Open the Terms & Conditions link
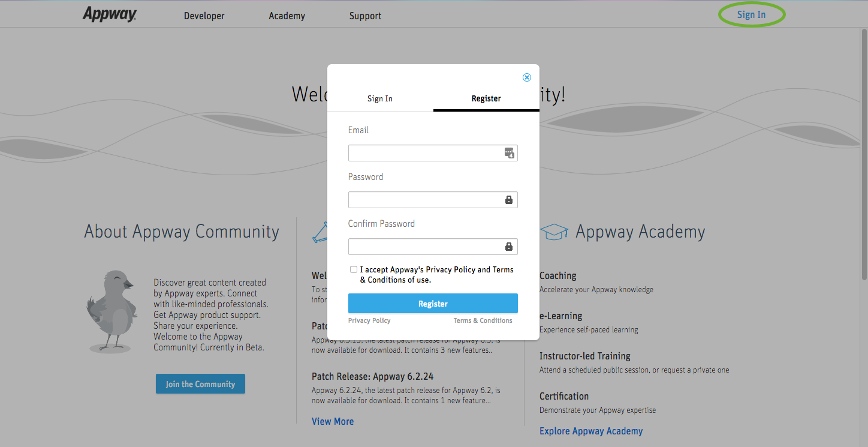The image size is (868, 447). pos(483,320)
